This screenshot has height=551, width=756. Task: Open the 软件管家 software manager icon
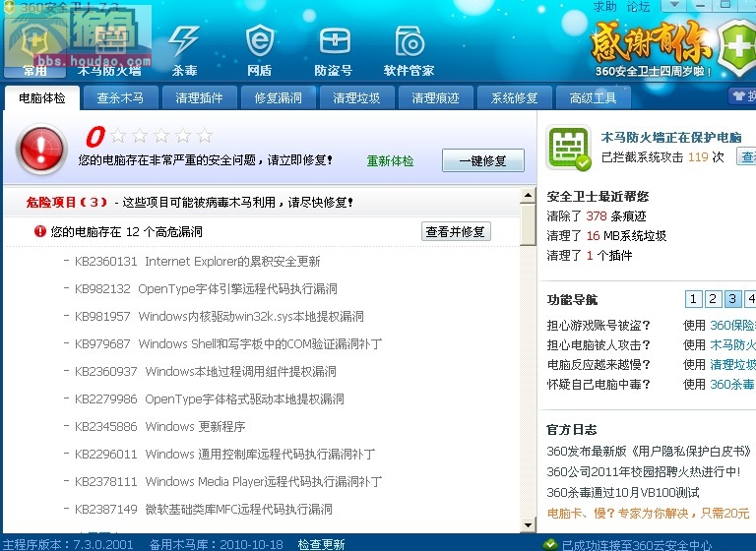(409, 49)
